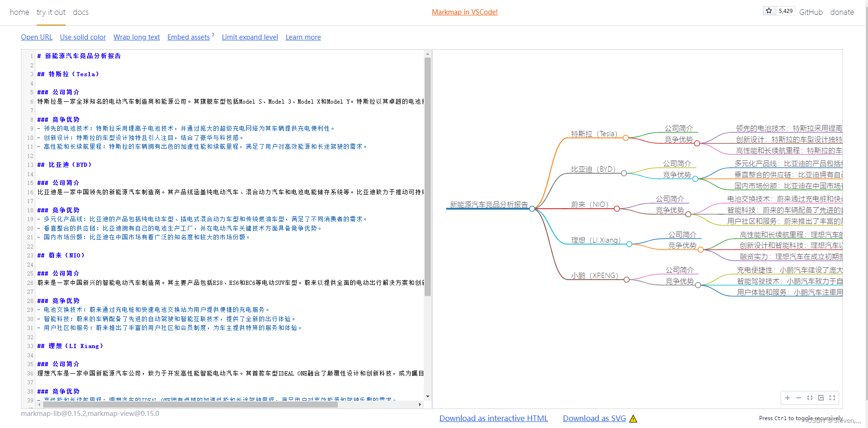Click the 充电便捷性 leaf node
Viewport: 868px width, 428px height.
789,270
